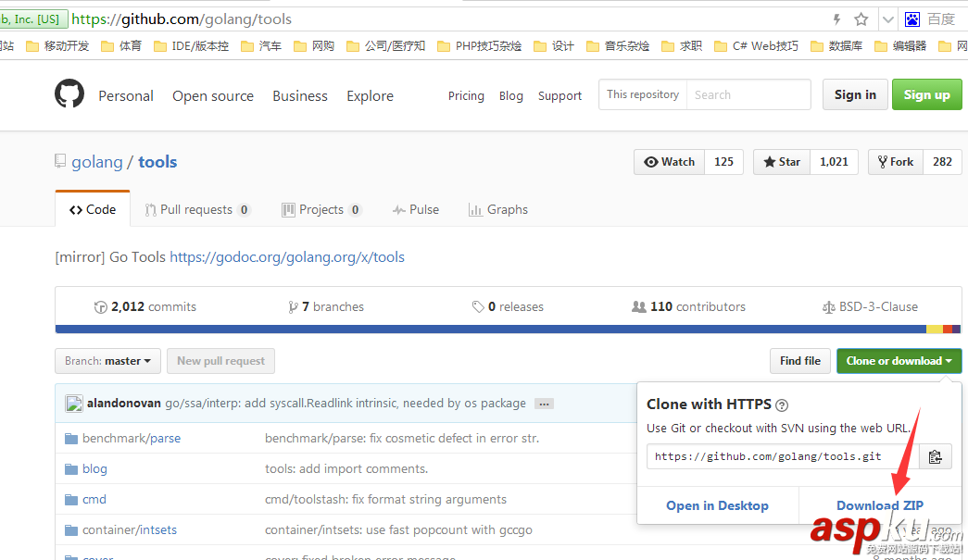The image size is (968, 560).
Task: Click the branches fork icon
Action: coord(294,307)
